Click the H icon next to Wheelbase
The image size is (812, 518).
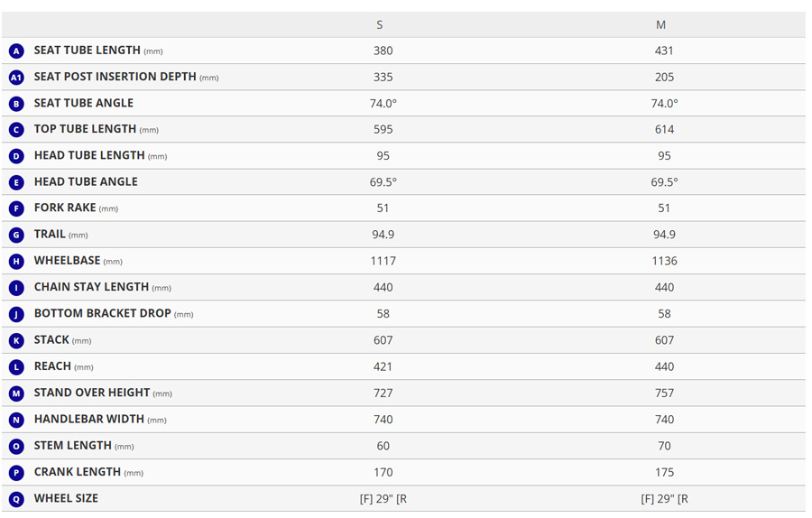pos(16,262)
